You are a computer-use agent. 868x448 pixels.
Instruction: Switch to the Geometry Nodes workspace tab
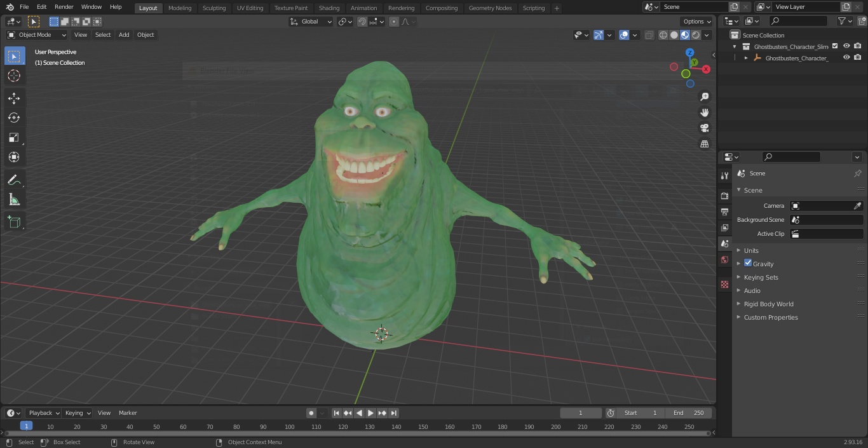(490, 8)
